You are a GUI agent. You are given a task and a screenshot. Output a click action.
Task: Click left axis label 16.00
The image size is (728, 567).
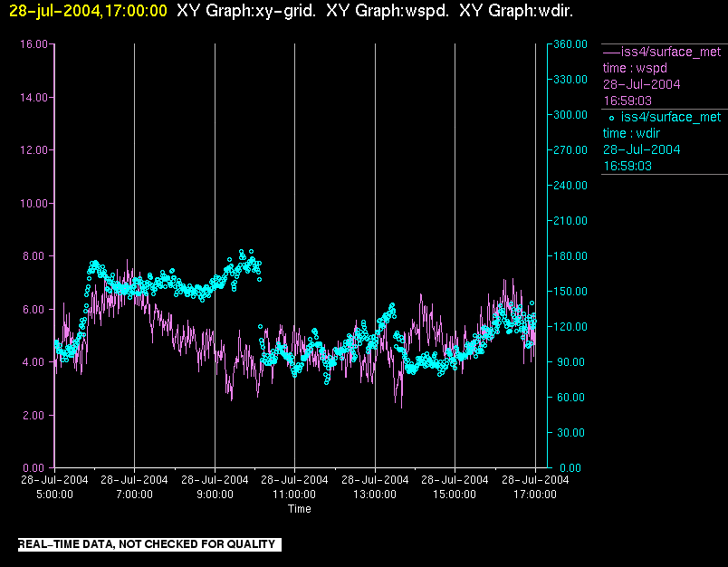(34, 44)
